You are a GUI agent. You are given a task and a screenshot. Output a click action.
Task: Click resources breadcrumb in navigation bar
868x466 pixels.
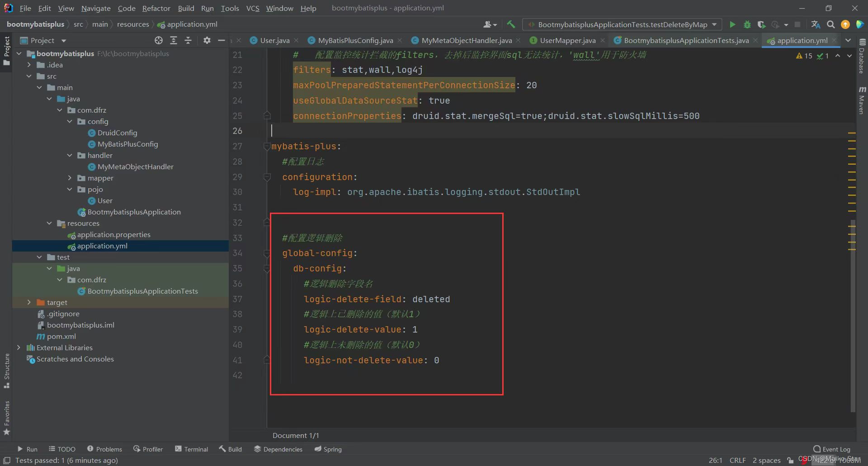tap(133, 24)
